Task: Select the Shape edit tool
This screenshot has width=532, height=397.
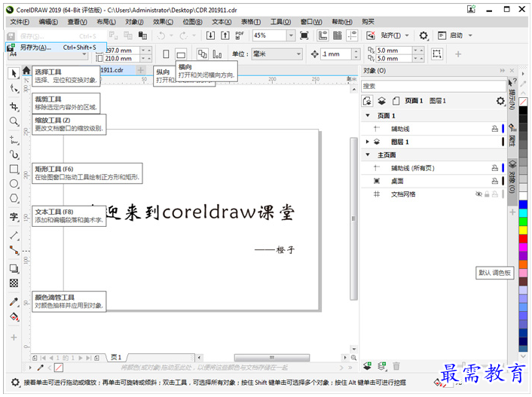Action: (x=14, y=89)
